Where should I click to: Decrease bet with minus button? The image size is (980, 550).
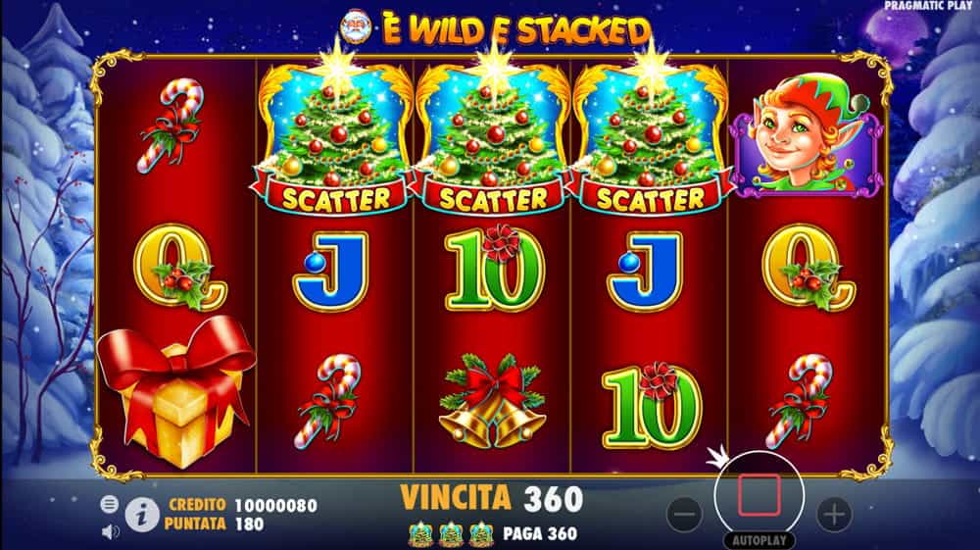click(685, 515)
